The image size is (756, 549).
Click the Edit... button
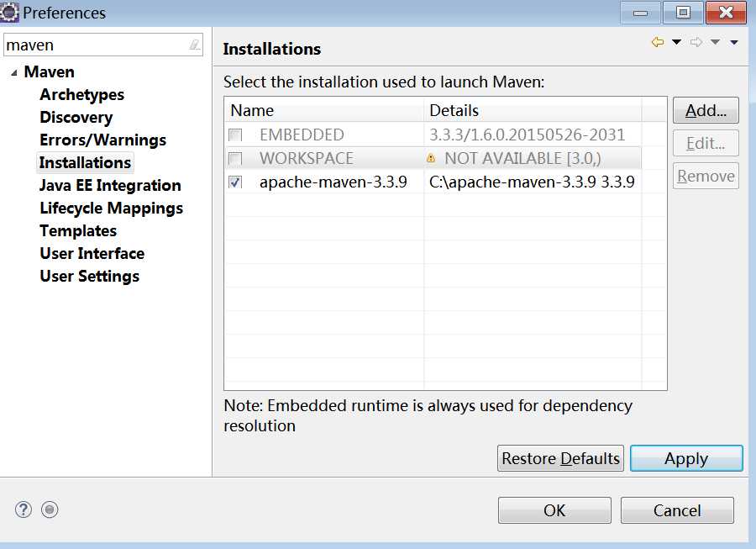706,143
